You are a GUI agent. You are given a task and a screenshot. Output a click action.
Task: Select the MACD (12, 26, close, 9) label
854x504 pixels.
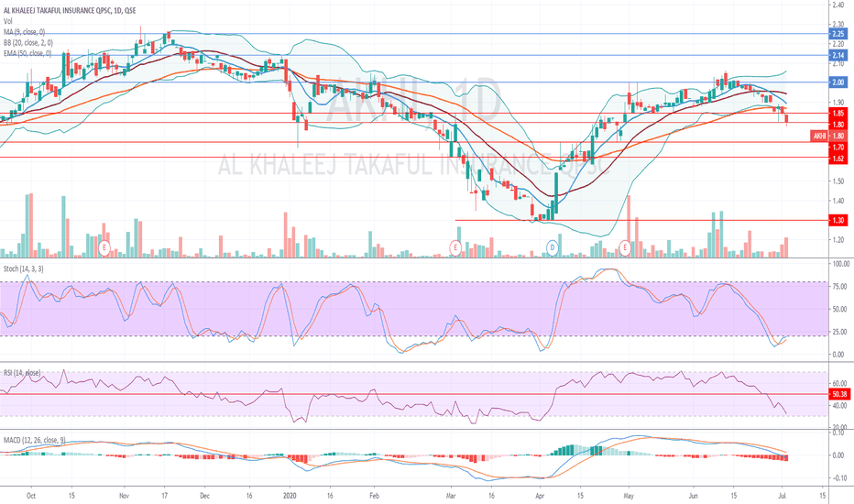(34, 440)
